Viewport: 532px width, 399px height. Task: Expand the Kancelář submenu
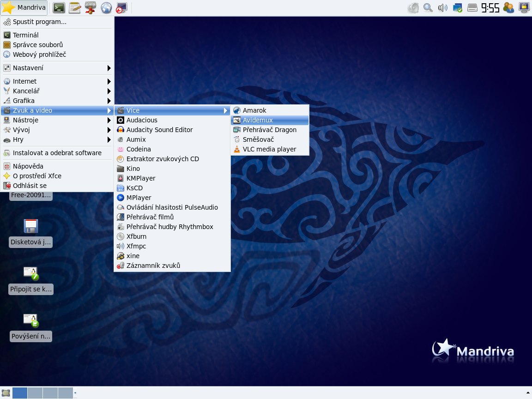tap(57, 91)
